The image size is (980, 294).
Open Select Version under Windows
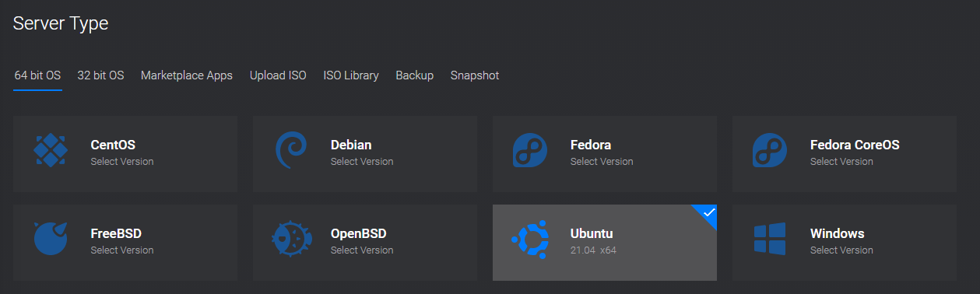[x=841, y=250]
